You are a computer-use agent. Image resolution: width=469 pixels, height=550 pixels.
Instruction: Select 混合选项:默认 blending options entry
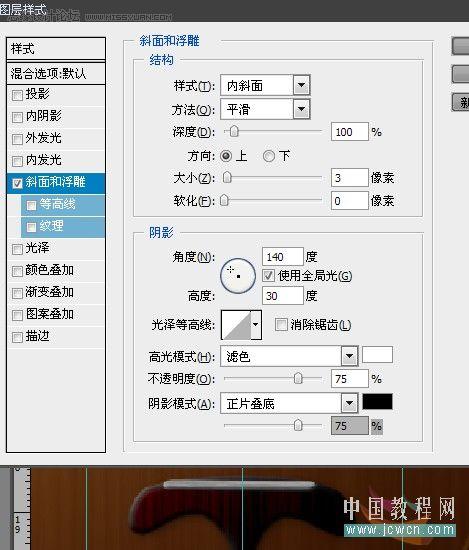point(56,73)
